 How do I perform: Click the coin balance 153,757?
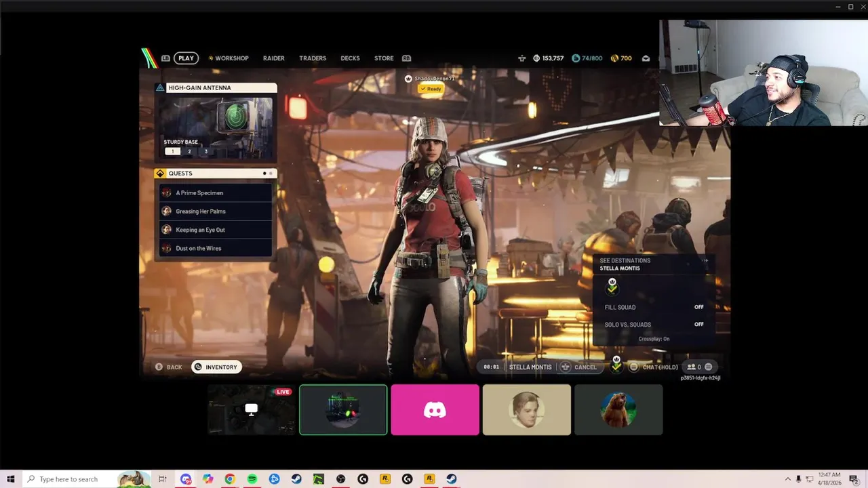549,58
